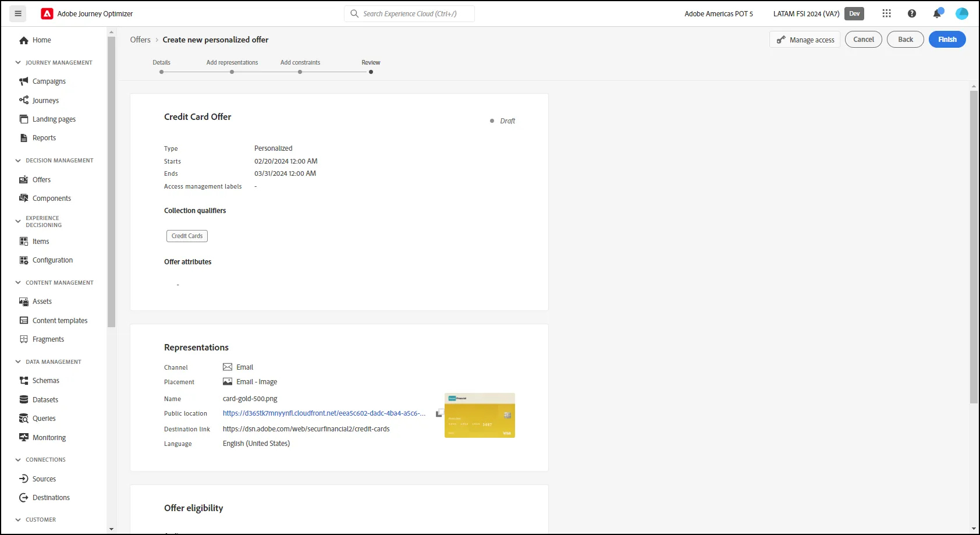Go to Home in the sidebar
Image resolution: width=980 pixels, height=535 pixels.
coord(35,40)
